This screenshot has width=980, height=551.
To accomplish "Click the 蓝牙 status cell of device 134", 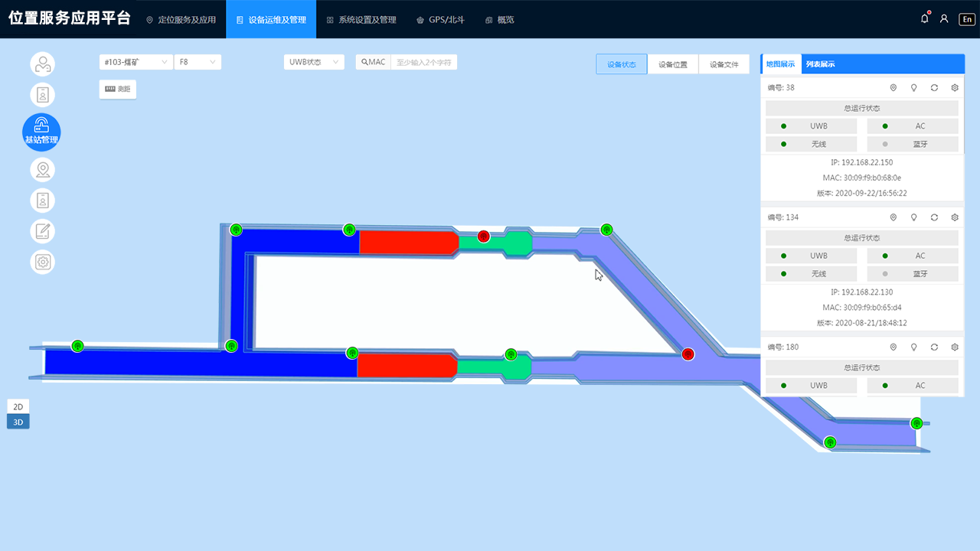I will tap(913, 274).
